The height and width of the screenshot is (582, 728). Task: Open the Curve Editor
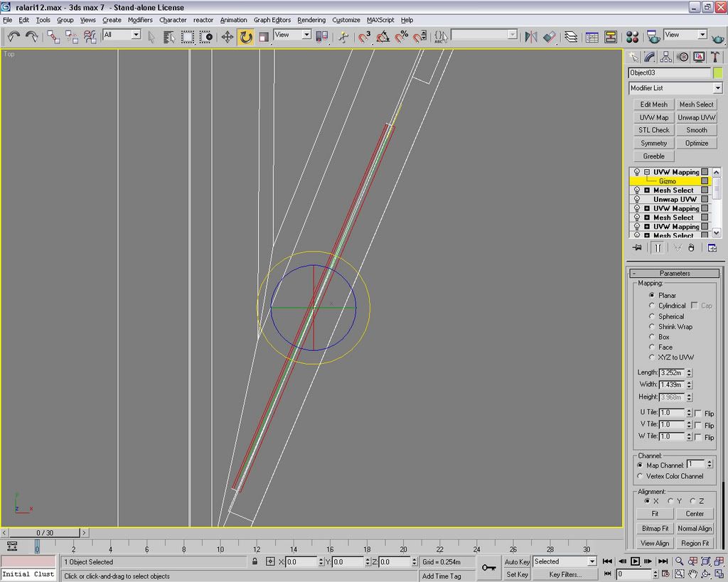(x=592, y=37)
